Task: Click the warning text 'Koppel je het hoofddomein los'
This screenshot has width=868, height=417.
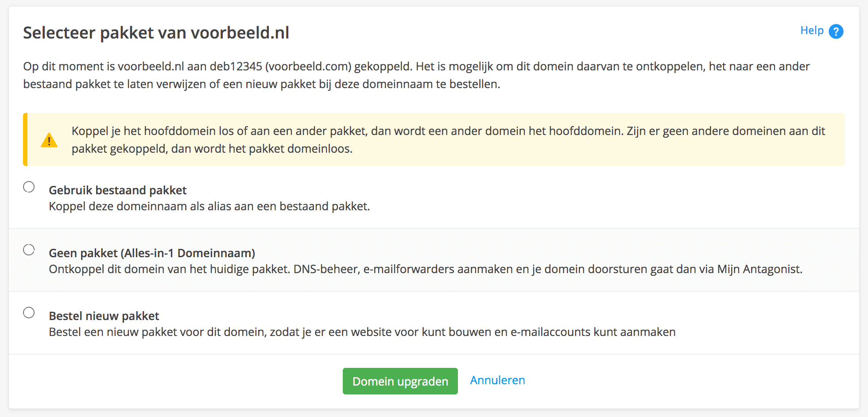Action: tap(448, 140)
